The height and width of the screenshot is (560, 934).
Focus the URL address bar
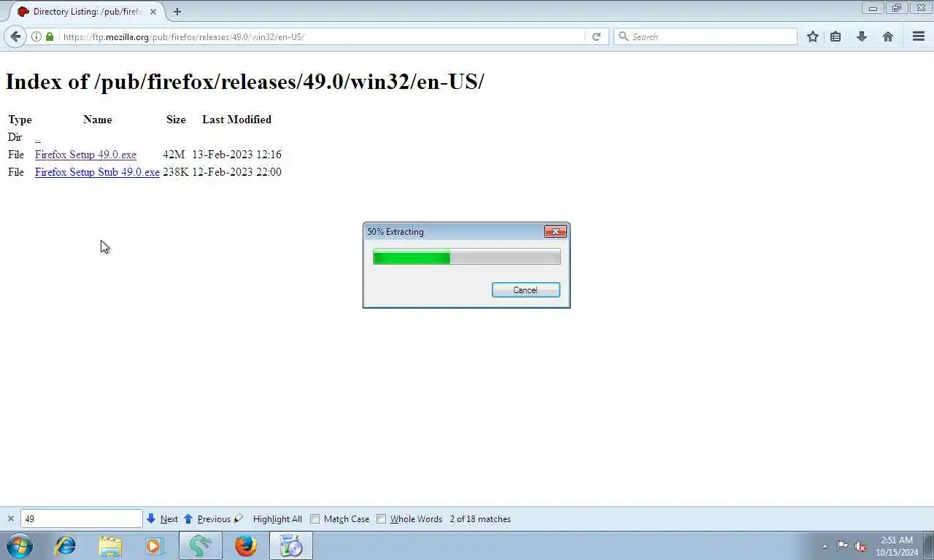click(321, 36)
